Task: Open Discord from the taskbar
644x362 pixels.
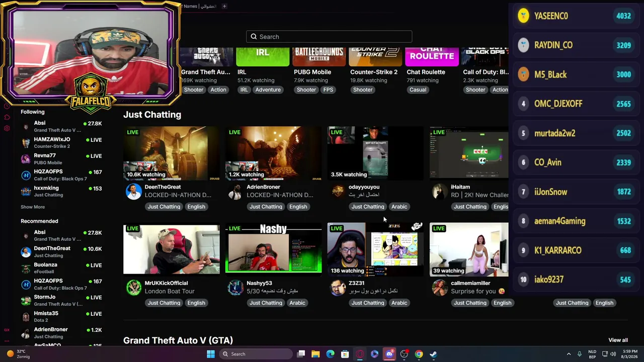Action: click(389, 354)
